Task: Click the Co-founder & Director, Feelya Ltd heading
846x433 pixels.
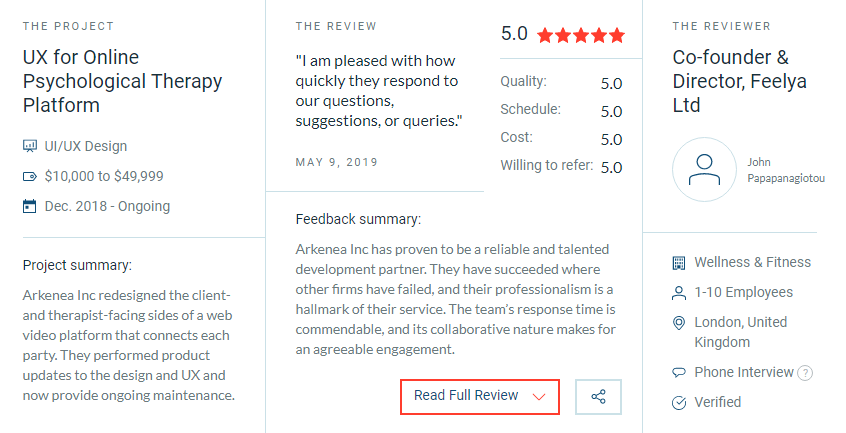Action: coord(739,81)
